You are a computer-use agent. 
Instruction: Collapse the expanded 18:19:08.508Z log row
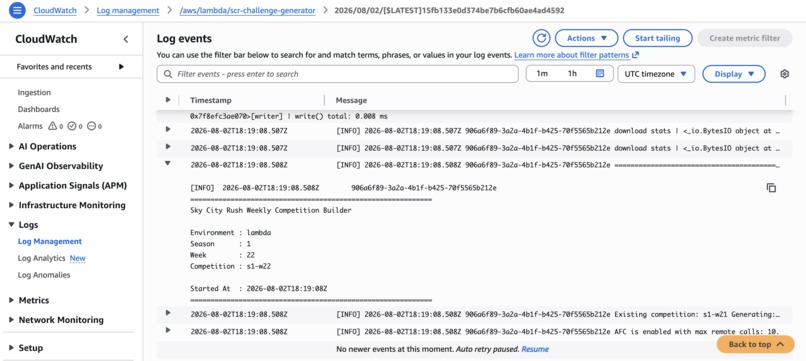[x=168, y=164]
